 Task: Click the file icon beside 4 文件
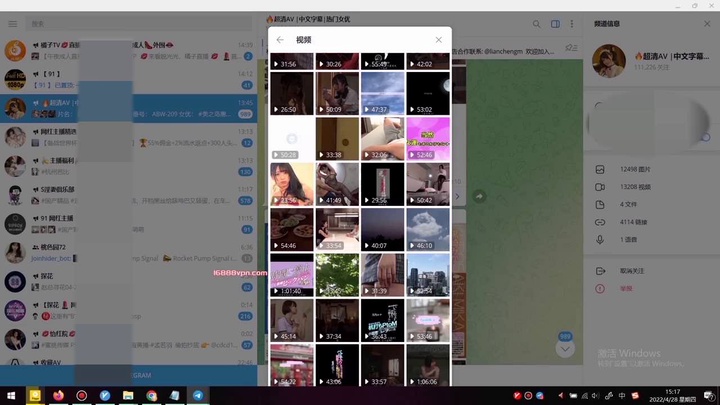(x=600, y=204)
